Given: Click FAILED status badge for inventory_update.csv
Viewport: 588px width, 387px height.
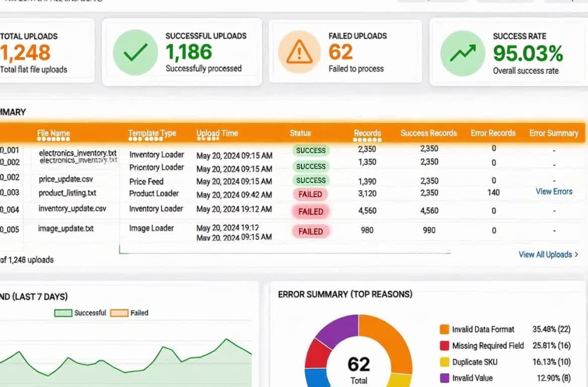Looking at the screenshot, I should pyautogui.click(x=310, y=212).
